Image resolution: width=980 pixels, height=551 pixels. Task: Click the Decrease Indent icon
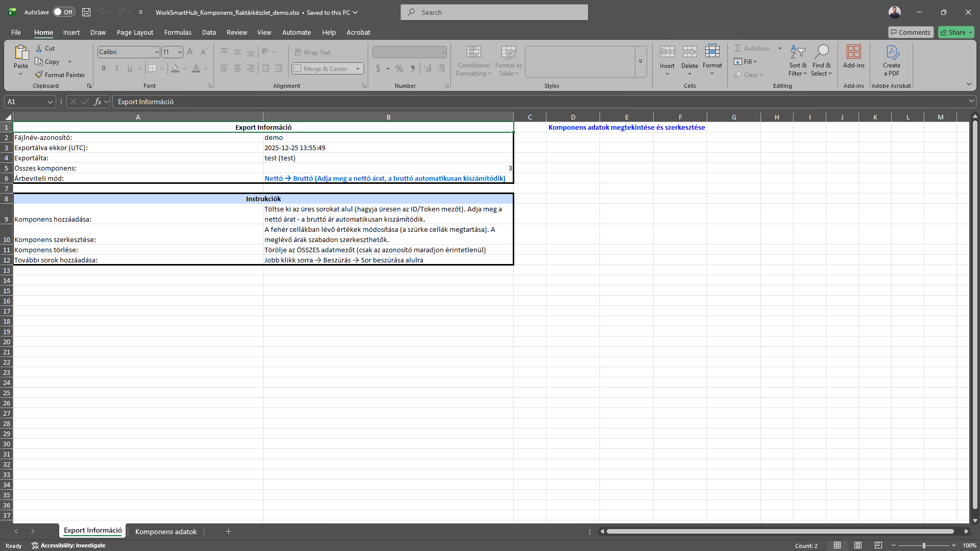266,68
